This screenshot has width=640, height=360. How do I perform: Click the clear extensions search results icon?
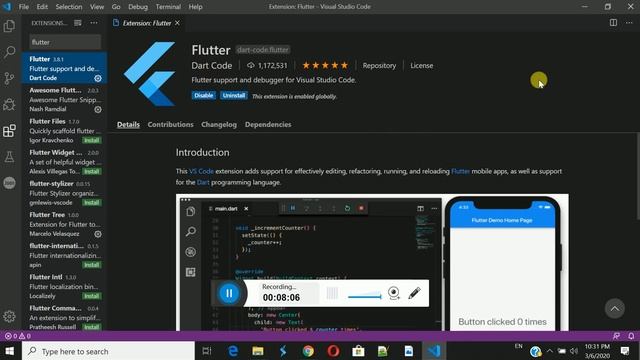(x=78, y=23)
